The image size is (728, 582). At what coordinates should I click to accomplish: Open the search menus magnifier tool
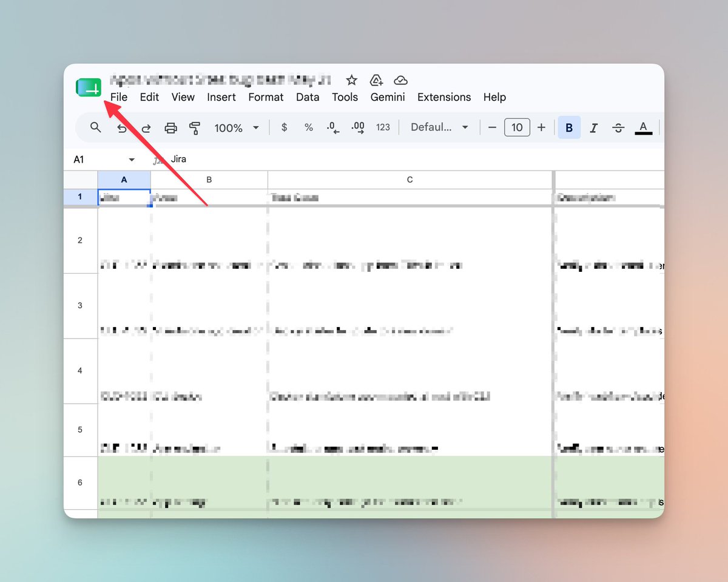pos(95,127)
